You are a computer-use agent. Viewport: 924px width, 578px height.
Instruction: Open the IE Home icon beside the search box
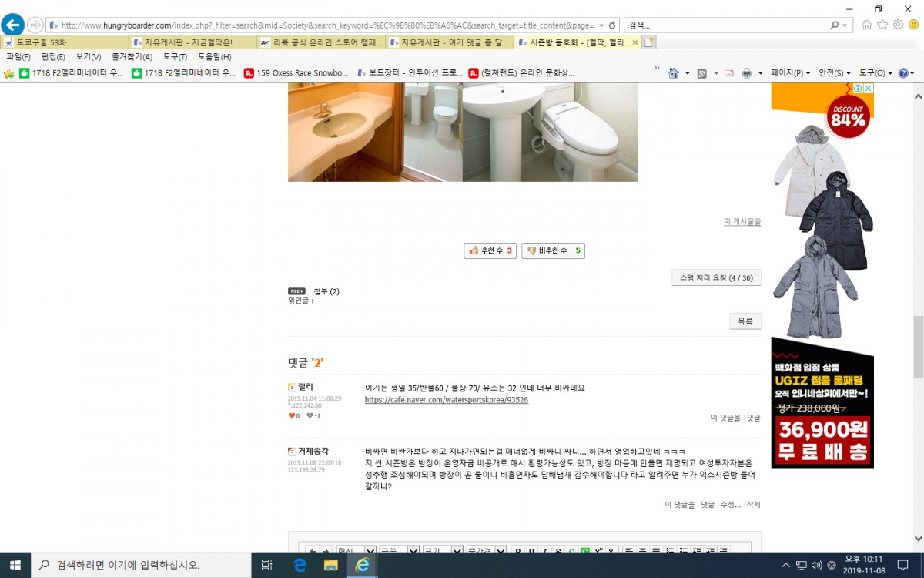click(867, 25)
